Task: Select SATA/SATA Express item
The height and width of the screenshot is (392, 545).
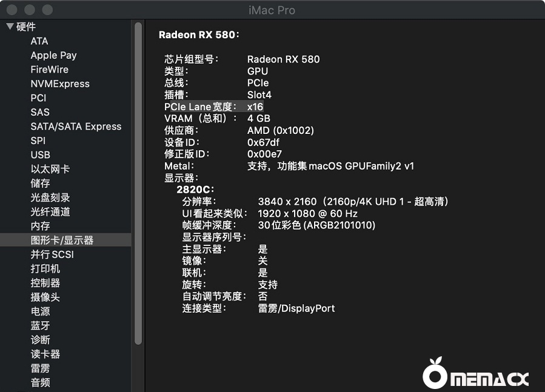Action: [x=76, y=127]
